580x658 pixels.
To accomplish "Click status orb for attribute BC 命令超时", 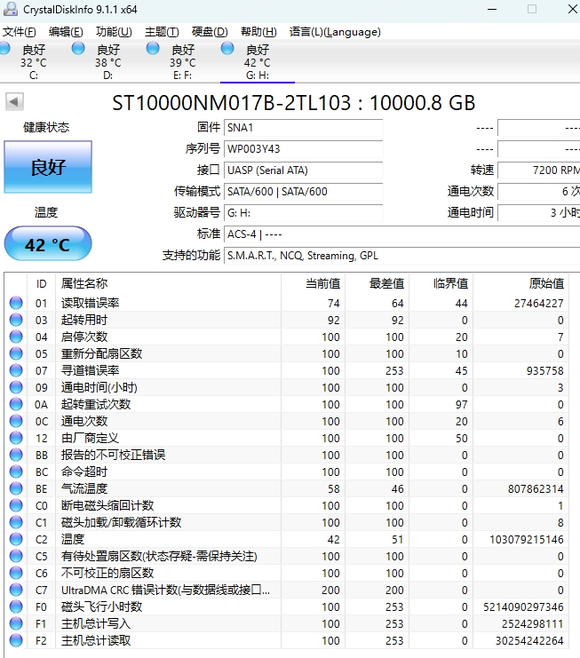I will 16,472.
